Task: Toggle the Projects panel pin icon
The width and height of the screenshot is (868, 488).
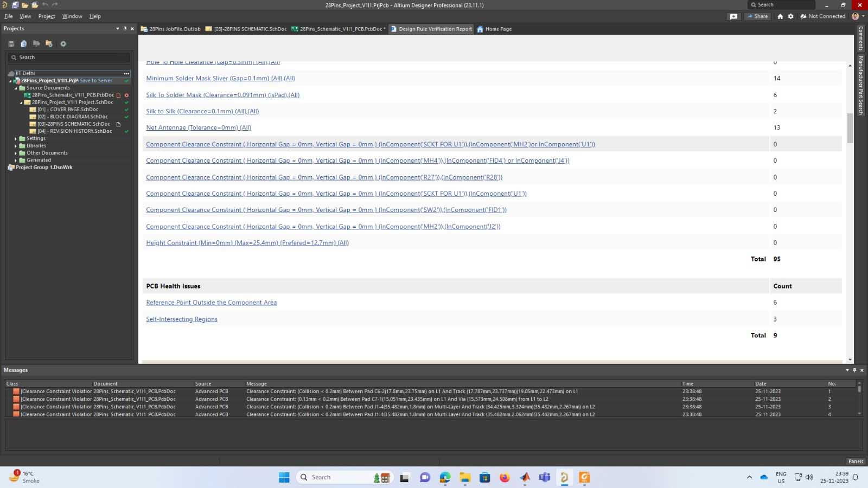Action: tap(125, 29)
